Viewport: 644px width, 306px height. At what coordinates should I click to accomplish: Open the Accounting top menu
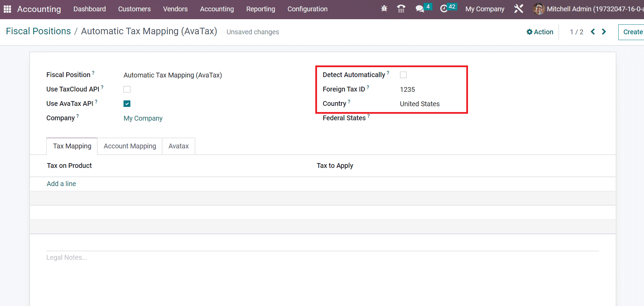coord(217,9)
